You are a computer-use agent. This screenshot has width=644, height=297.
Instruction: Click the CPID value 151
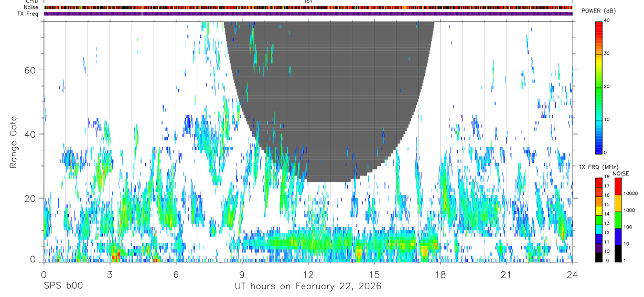[x=308, y=2]
